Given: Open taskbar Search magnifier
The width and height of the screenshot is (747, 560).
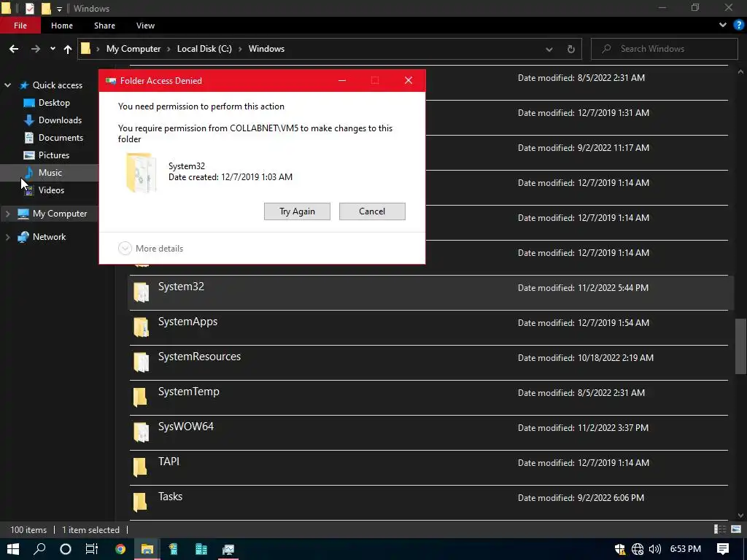Looking at the screenshot, I should (x=39, y=549).
